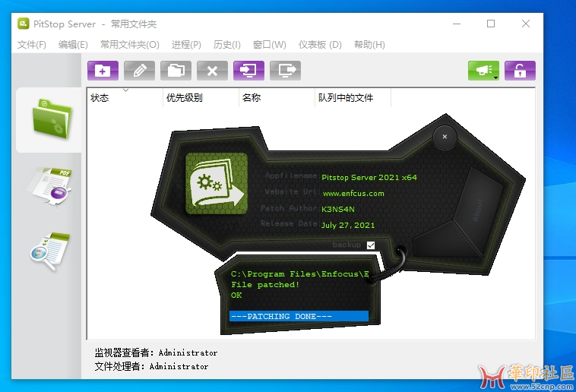Click the C:\Program Files\Enfocus path log line

pos(299,274)
